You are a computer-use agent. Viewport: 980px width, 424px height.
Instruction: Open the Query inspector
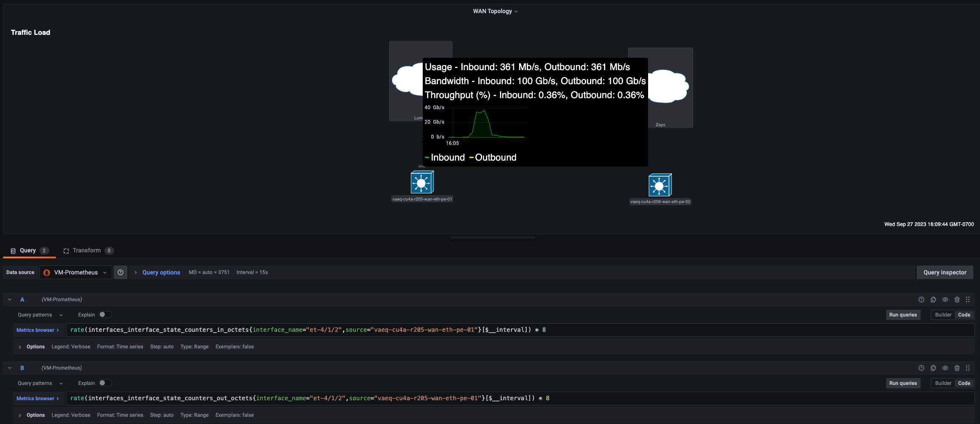(944, 272)
